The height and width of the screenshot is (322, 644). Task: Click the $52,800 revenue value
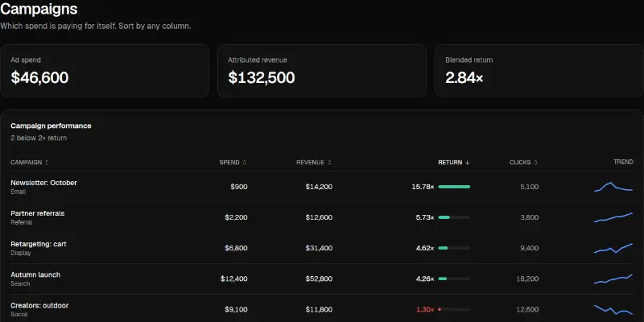tap(319, 279)
